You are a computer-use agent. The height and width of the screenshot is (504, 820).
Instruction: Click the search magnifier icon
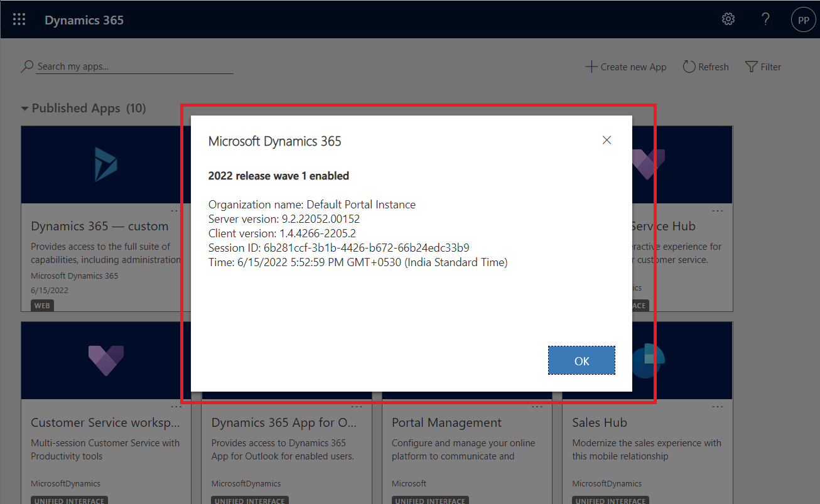27,67
